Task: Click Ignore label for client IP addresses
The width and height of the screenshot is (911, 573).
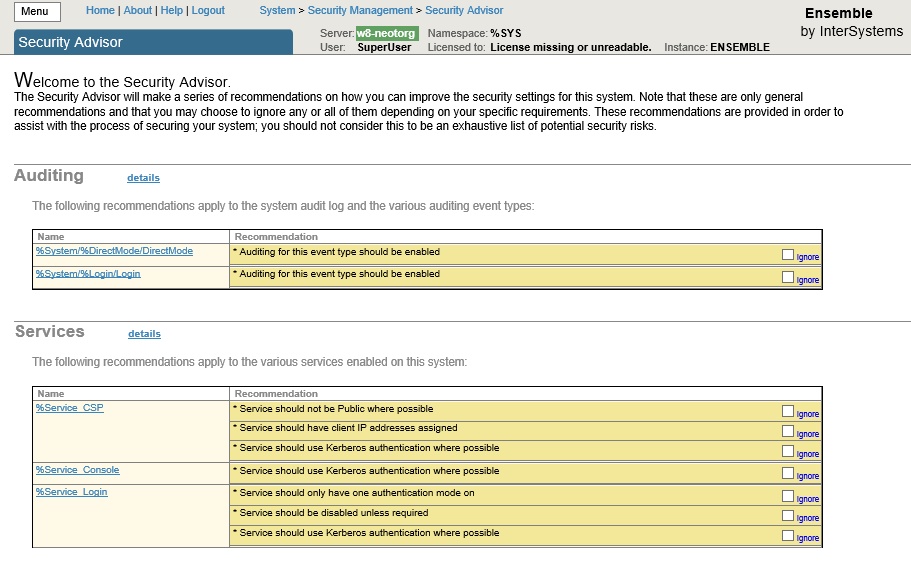Action: point(808,434)
